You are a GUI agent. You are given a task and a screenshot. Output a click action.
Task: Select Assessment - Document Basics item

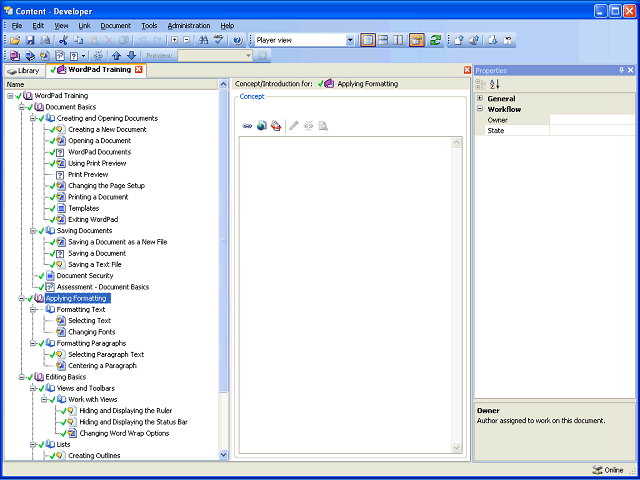point(103,287)
